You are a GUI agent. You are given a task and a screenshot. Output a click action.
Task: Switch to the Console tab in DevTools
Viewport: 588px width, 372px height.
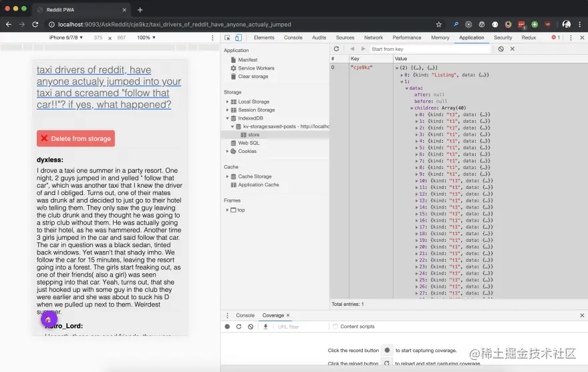click(x=293, y=37)
